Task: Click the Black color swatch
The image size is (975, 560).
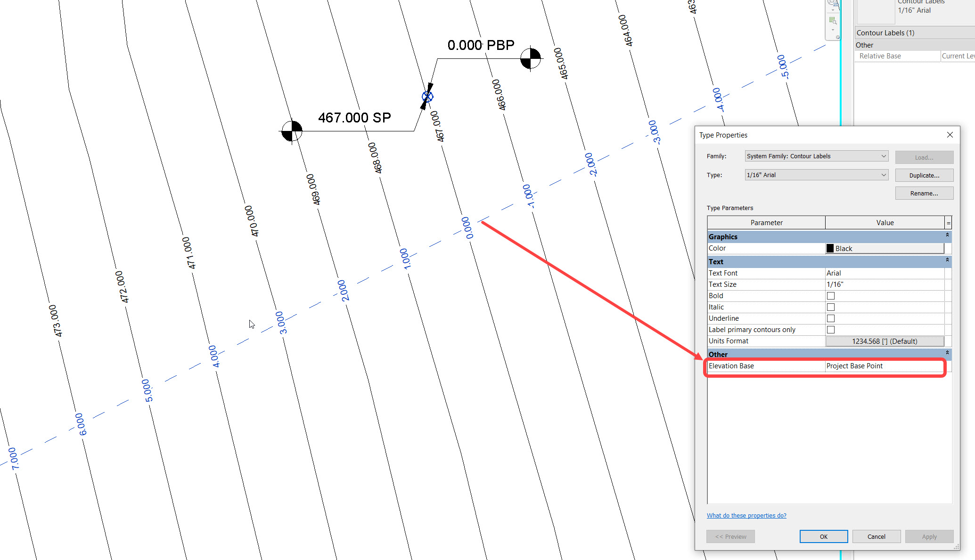Action: click(x=830, y=248)
